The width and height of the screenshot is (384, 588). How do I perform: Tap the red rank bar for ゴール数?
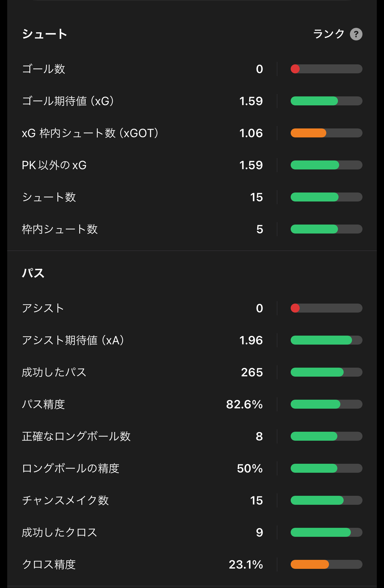tap(326, 69)
